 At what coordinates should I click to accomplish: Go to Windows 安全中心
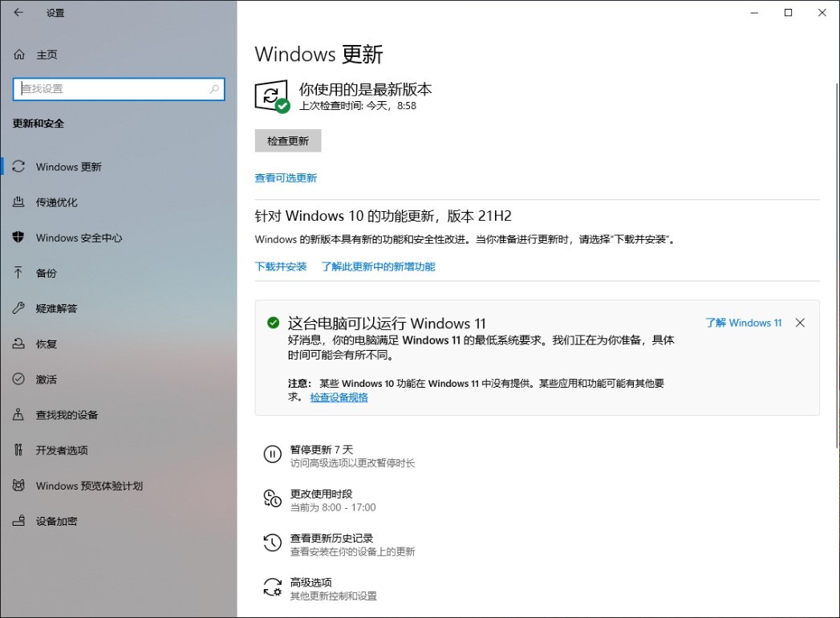tap(119, 238)
